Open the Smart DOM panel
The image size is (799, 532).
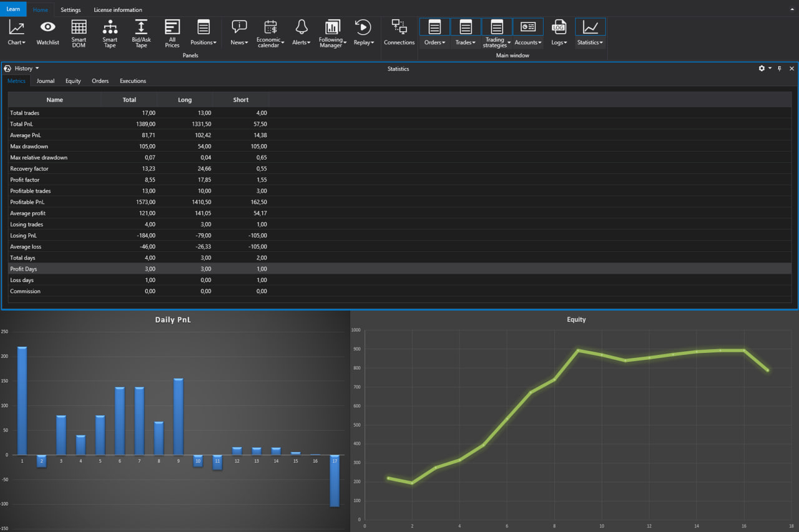79,32
